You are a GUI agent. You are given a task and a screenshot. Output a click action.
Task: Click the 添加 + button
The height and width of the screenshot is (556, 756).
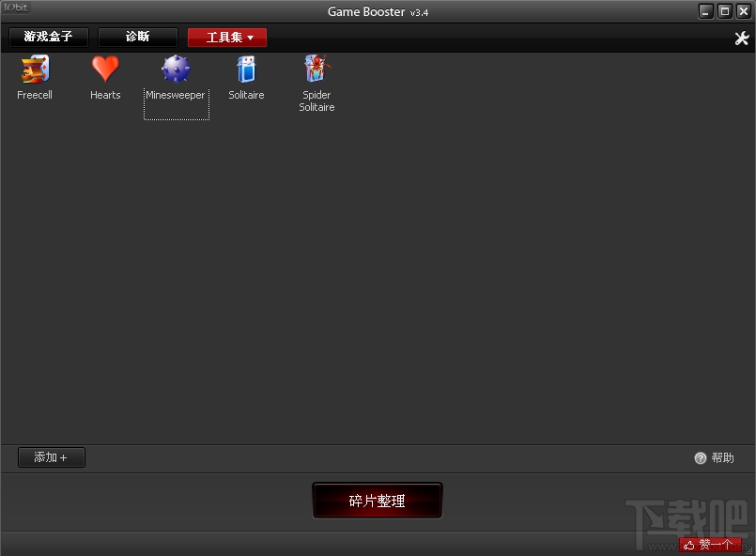click(51, 457)
